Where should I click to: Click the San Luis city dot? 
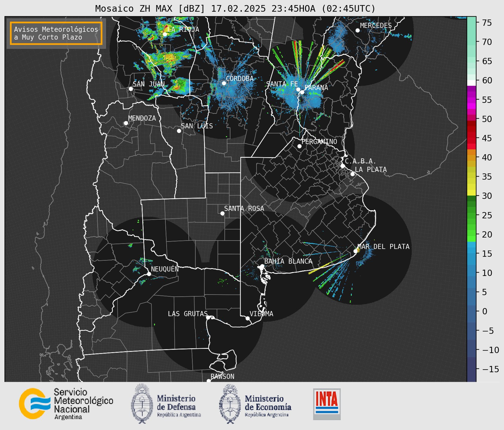click(179, 131)
